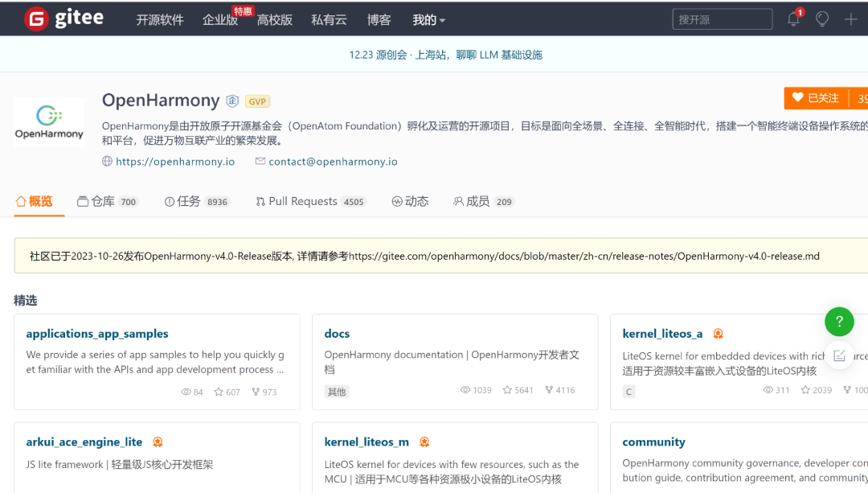Image resolution: width=868 pixels, height=493 pixels.
Task: Click the contact@openharmony.io email link
Action: coord(334,161)
